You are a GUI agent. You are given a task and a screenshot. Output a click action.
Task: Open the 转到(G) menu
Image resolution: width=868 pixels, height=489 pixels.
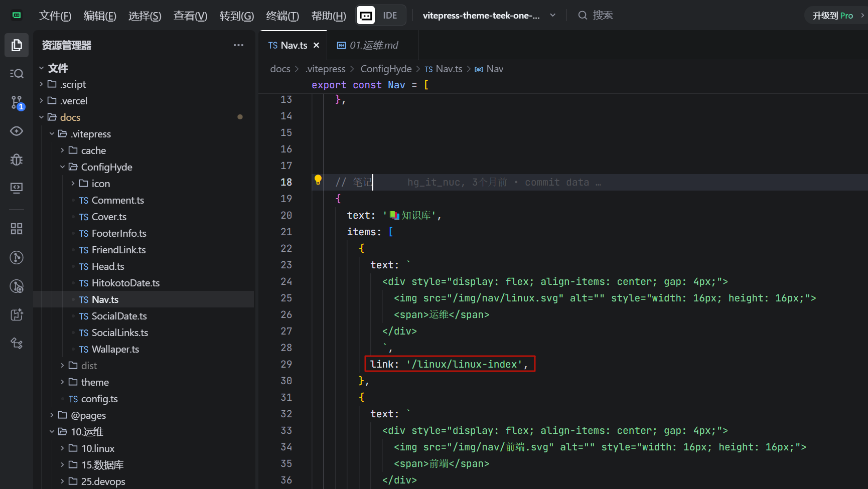pyautogui.click(x=236, y=16)
